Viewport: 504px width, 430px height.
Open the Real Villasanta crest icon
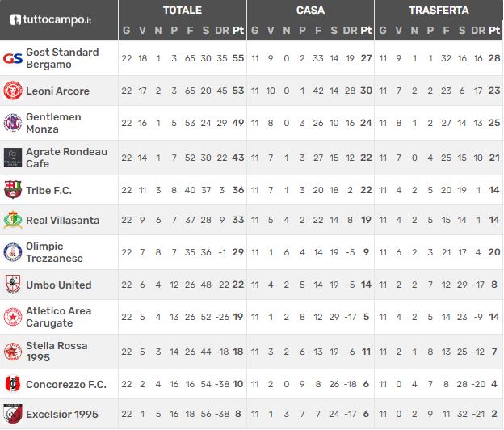[13, 220]
